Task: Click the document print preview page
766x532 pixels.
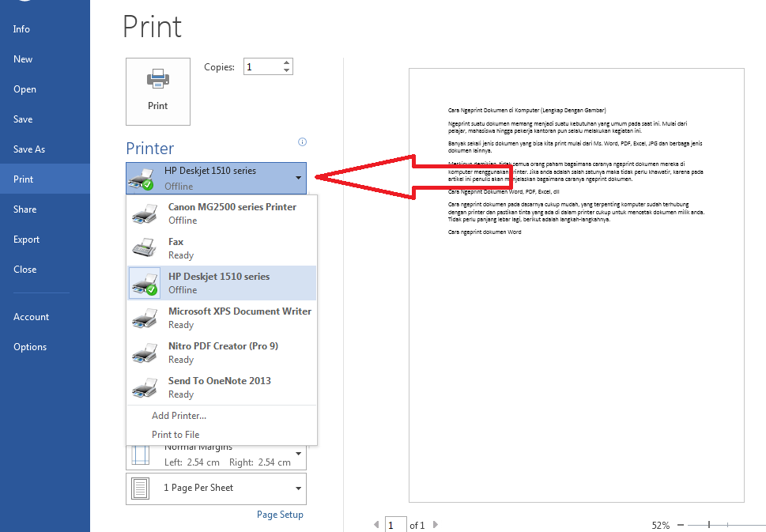Action: click(x=576, y=285)
